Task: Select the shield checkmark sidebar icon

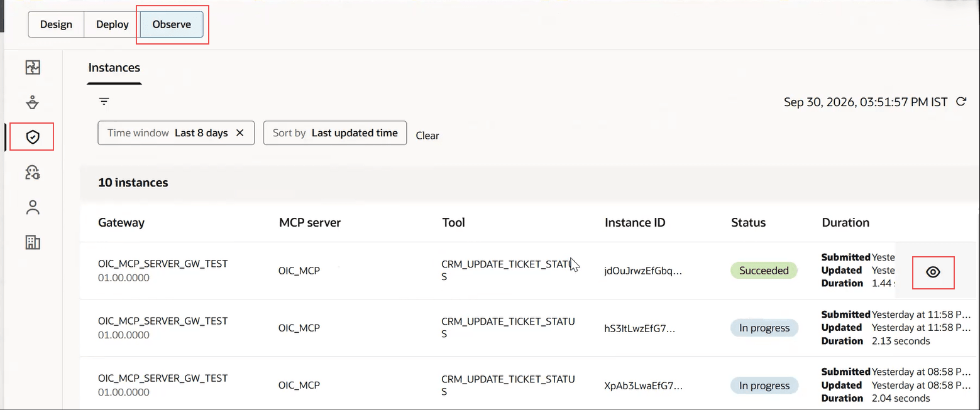Action: pos(33,137)
